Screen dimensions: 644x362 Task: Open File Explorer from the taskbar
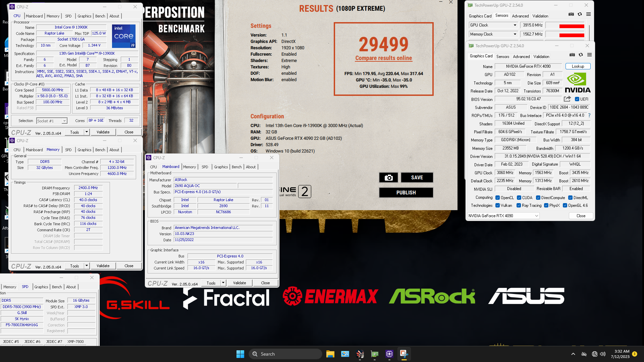point(330,354)
